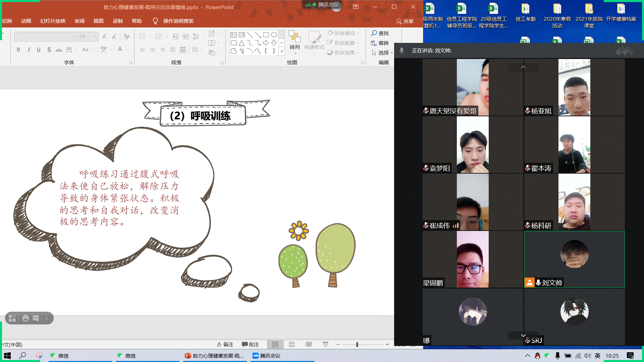Open the Arrange (排列) dropdown

294,47
